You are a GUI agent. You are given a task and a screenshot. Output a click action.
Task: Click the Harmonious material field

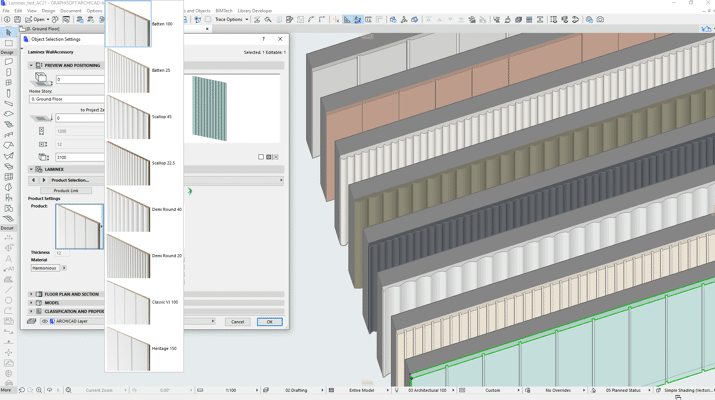45,268
